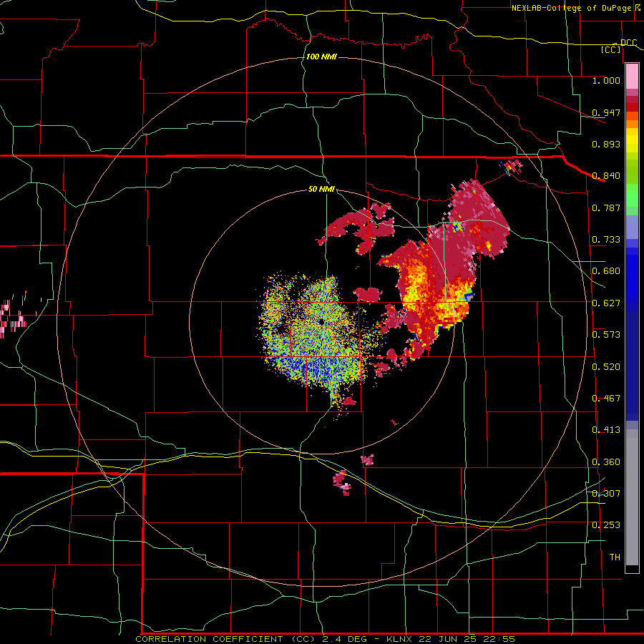This screenshot has width=644, height=644.
Task: Click the 0.467 legend value
Action: 606,399
